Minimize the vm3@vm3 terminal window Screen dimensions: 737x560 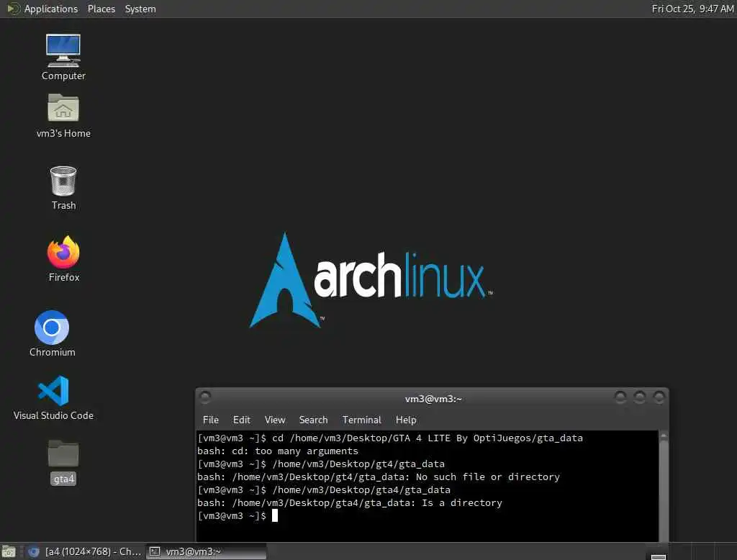(x=620, y=398)
